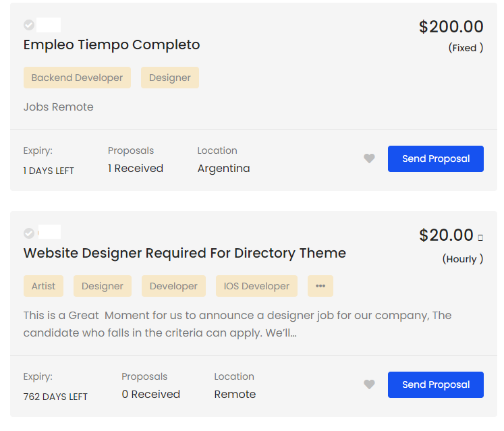Send proposal for Website Designer job
Viewport: 504px width, 431px height.
coord(436,384)
